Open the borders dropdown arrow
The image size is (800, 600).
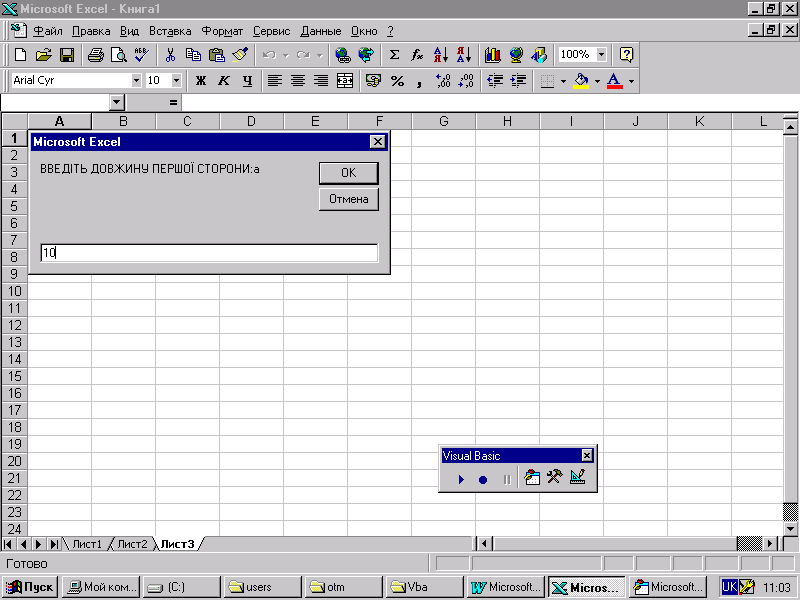point(563,81)
